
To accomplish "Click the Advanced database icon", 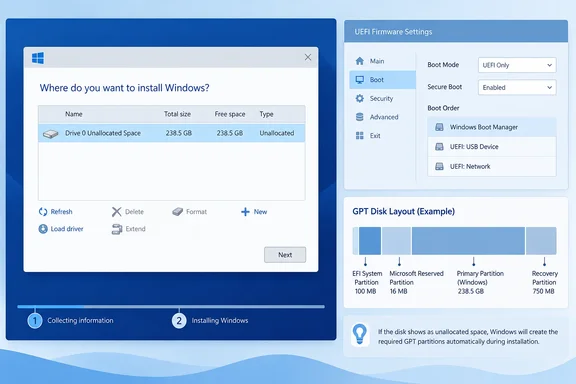I will 360,117.
